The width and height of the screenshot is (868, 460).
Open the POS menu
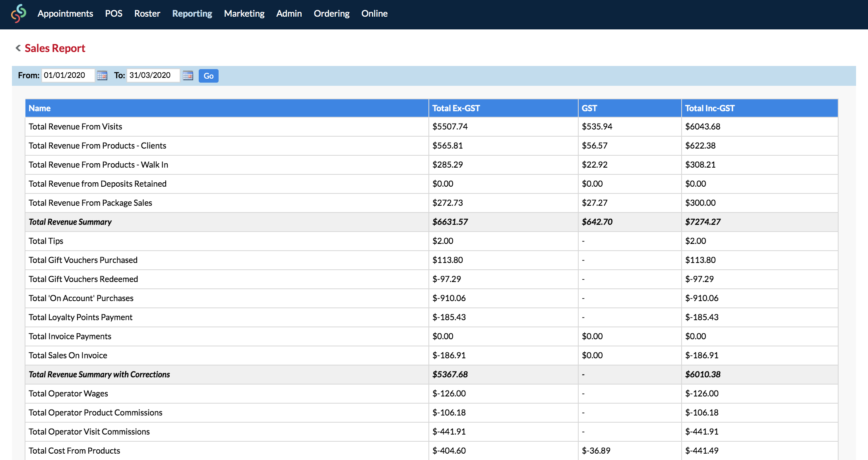[114, 14]
